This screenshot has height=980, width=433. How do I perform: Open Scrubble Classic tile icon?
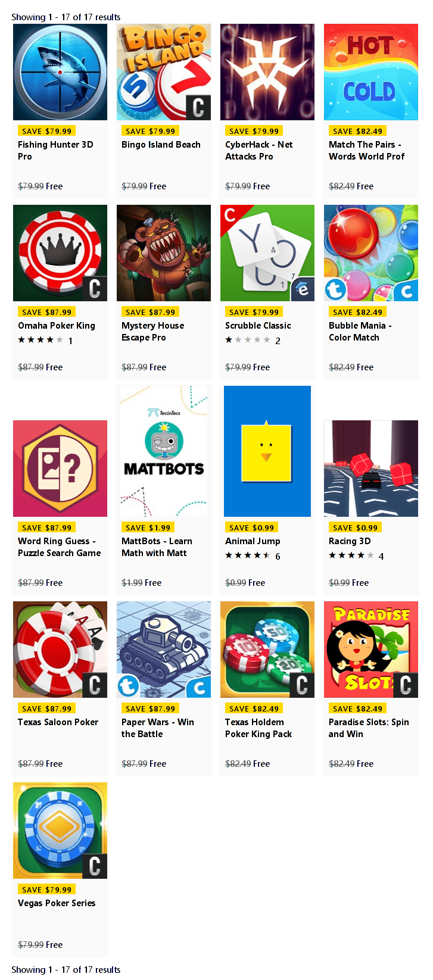click(x=267, y=253)
